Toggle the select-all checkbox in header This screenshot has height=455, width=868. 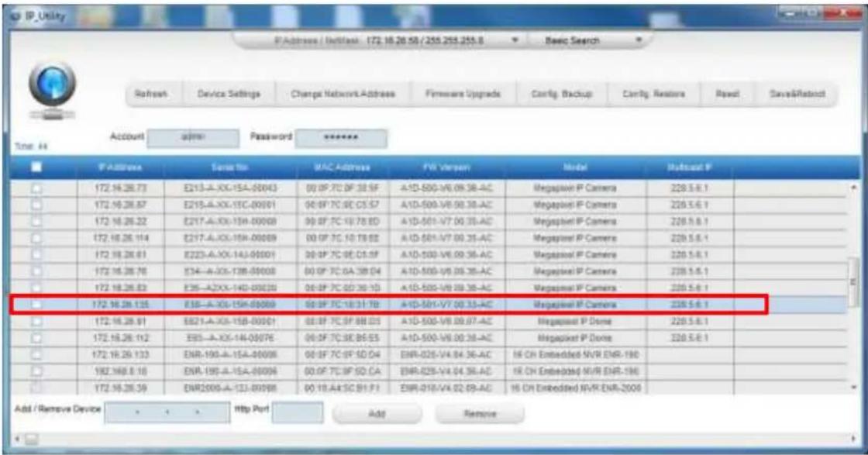coord(36,167)
